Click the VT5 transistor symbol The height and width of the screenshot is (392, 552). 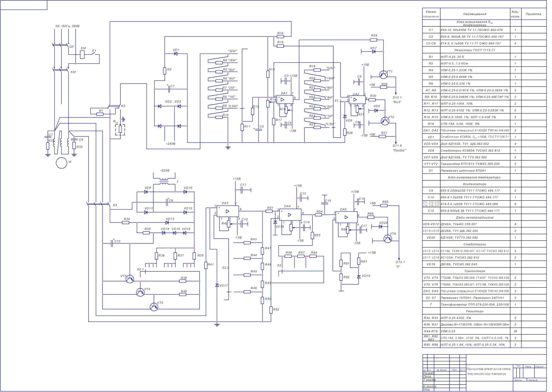(x=154, y=307)
